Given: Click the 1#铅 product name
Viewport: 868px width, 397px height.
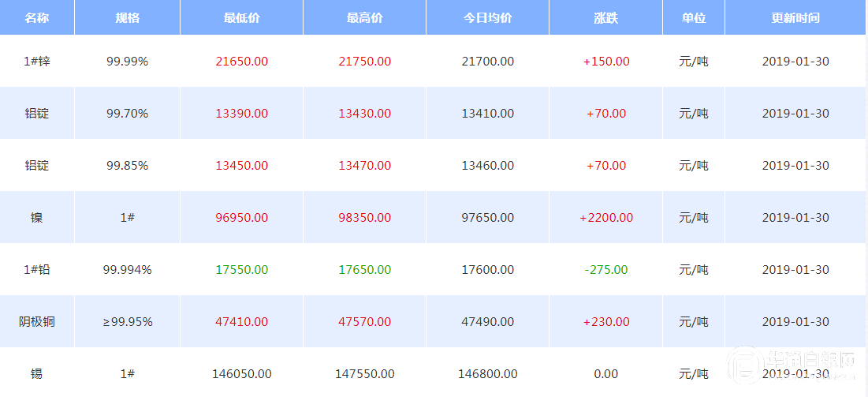Looking at the screenshot, I should [x=37, y=269].
